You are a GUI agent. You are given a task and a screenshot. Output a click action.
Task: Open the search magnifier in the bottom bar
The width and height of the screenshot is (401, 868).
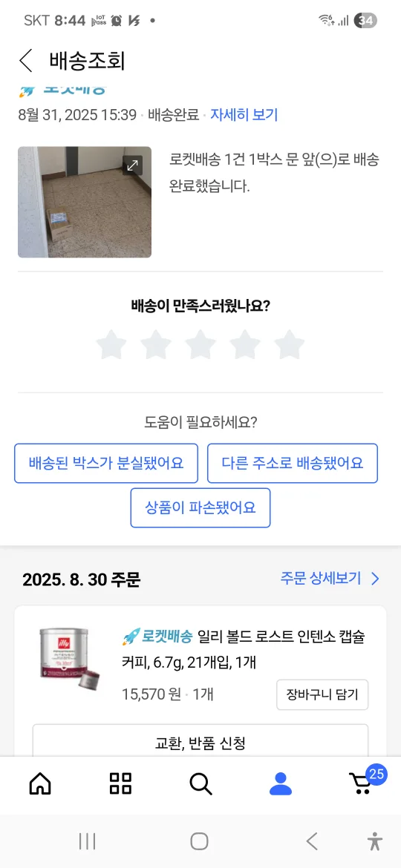click(x=200, y=783)
